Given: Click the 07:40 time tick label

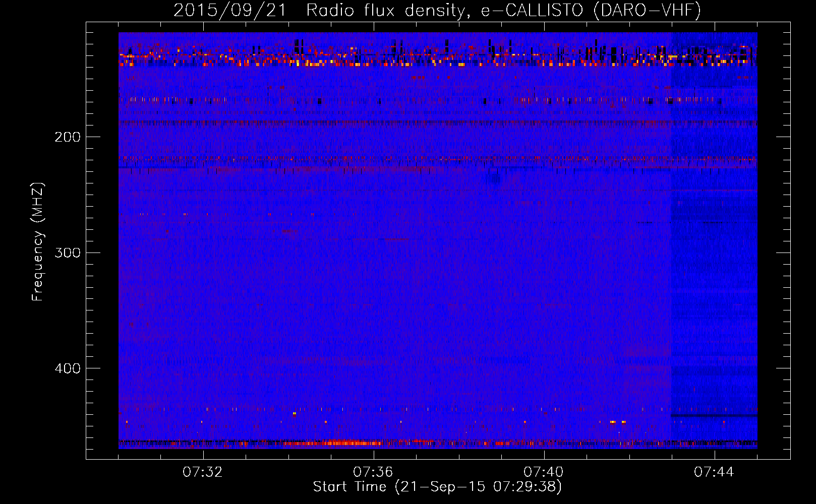Looking at the screenshot, I should coord(544,472).
